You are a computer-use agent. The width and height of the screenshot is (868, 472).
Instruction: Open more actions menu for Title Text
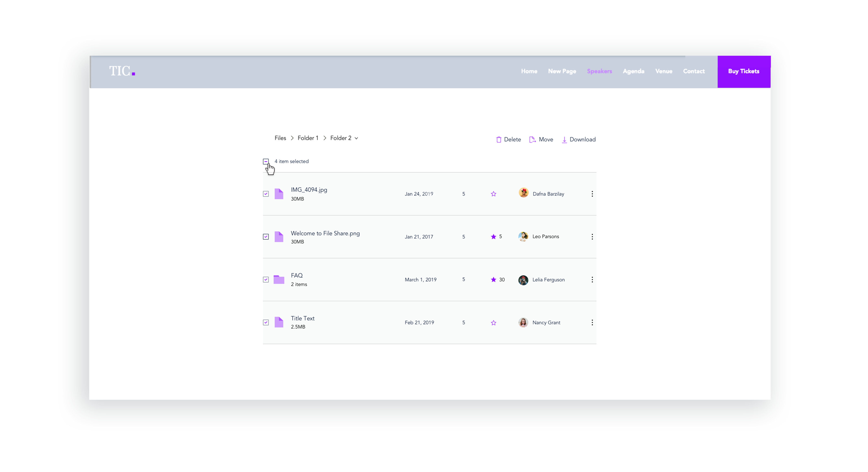point(592,322)
